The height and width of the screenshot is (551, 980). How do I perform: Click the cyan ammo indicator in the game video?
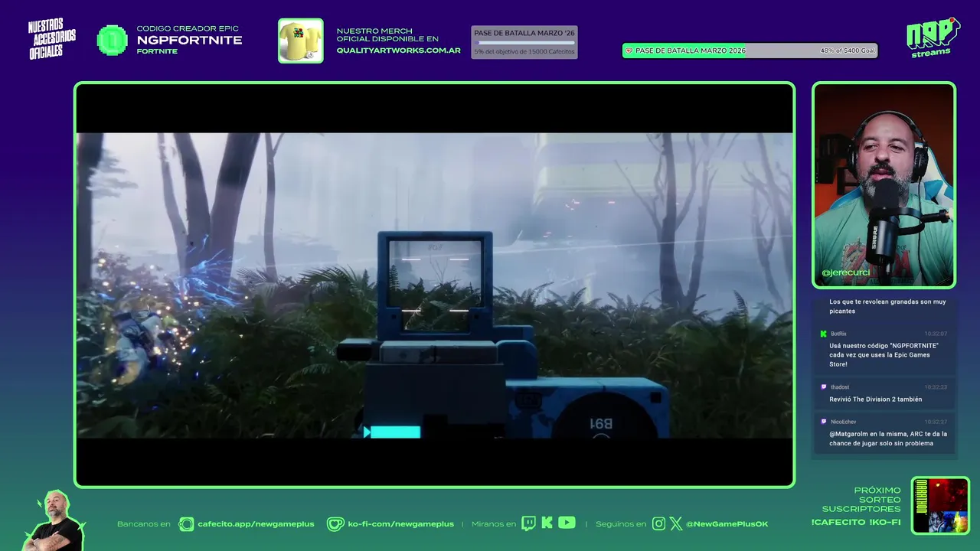(x=392, y=432)
